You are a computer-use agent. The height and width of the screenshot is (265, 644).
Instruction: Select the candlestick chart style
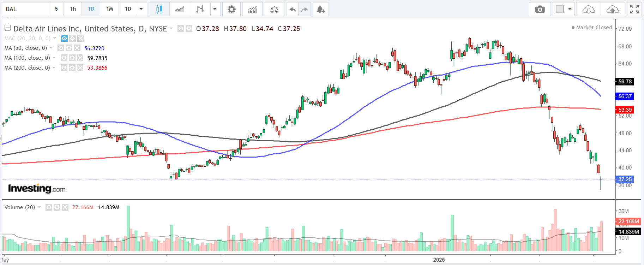(x=159, y=9)
